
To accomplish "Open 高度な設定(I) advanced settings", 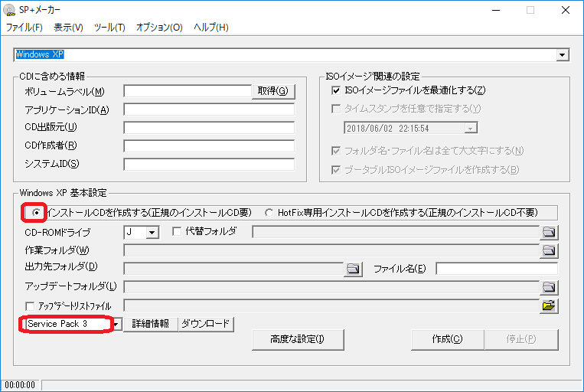I will click(298, 339).
